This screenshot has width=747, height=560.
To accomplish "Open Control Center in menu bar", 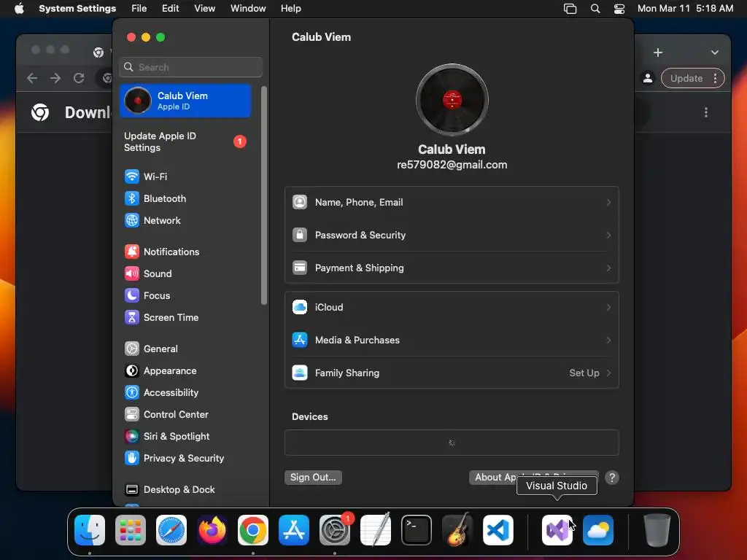I will [619, 9].
